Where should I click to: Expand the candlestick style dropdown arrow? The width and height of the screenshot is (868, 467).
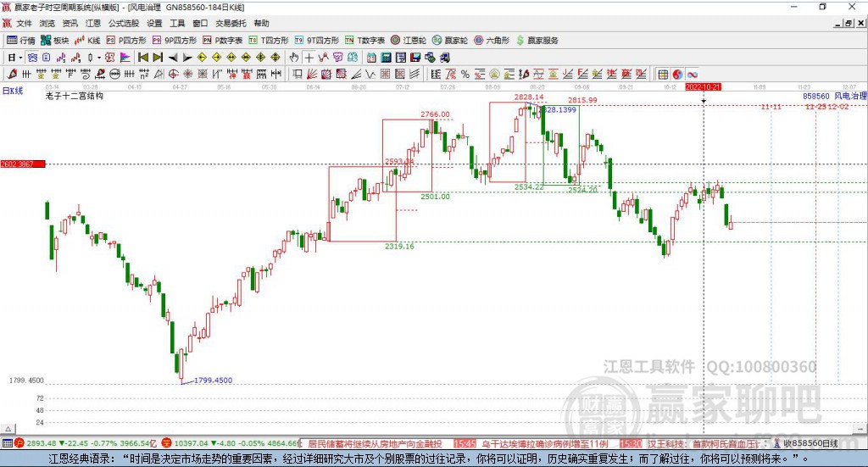point(99,58)
